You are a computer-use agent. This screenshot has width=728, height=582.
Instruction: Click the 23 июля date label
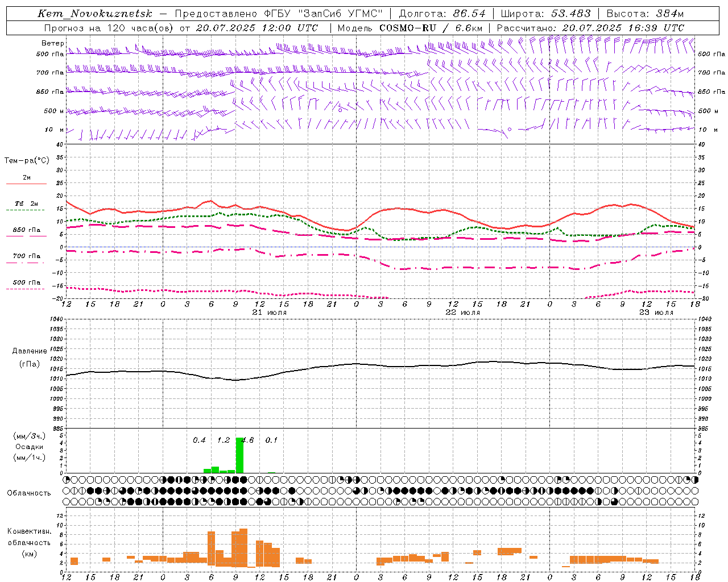coord(656,313)
